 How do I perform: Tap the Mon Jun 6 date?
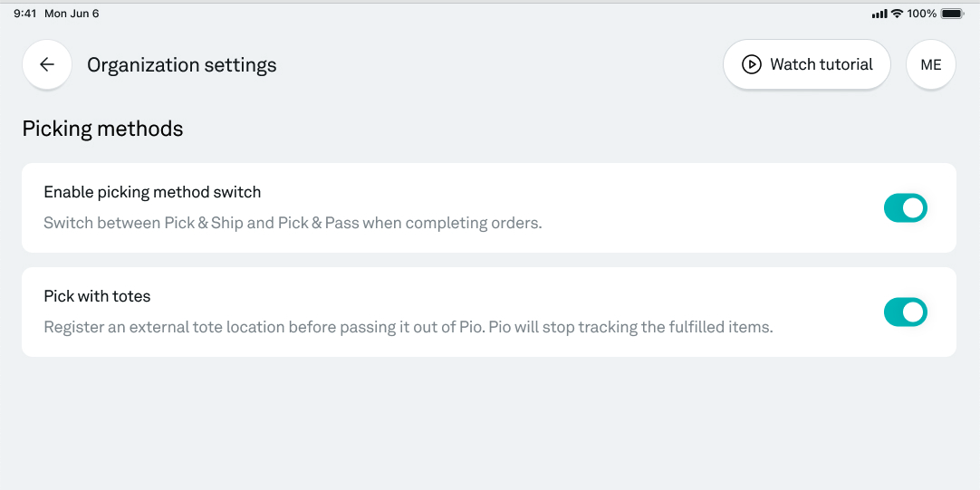tap(72, 13)
